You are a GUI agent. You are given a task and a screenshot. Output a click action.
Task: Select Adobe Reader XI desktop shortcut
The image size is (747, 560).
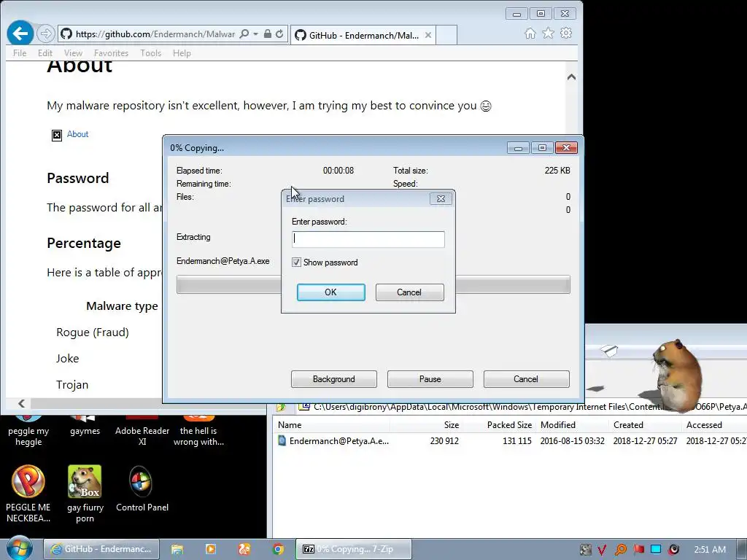click(x=142, y=431)
